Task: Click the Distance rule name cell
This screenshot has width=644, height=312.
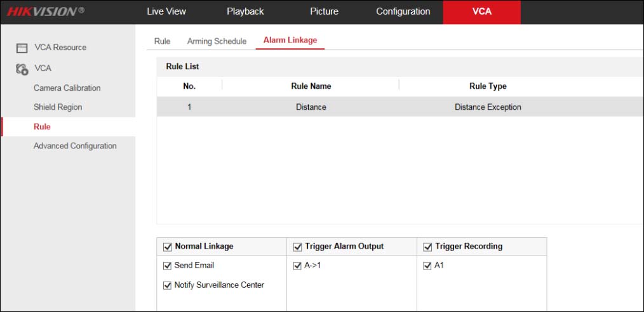Action: pos(311,107)
